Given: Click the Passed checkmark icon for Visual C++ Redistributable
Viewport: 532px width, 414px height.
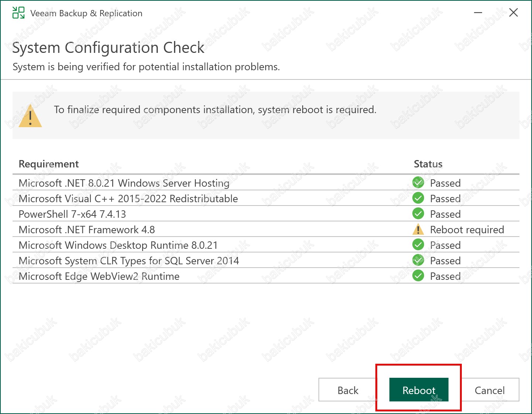Looking at the screenshot, I should coord(418,198).
